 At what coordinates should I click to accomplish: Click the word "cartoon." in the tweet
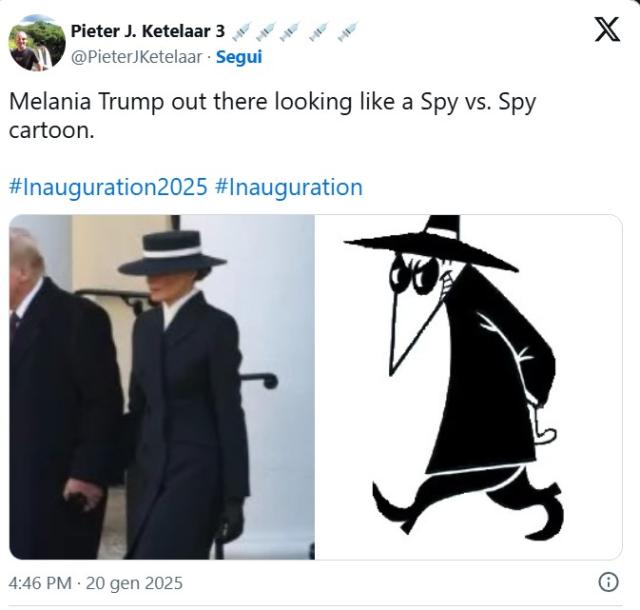tap(51, 130)
